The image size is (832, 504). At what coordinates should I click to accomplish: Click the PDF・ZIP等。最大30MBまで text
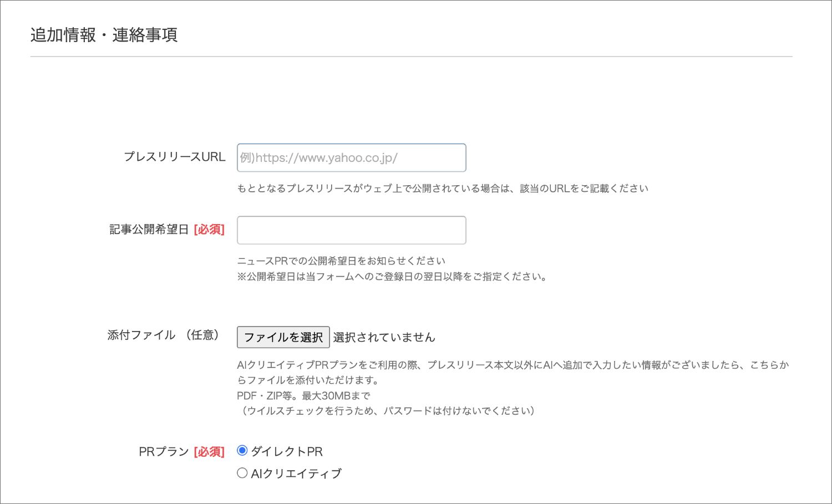303,395
